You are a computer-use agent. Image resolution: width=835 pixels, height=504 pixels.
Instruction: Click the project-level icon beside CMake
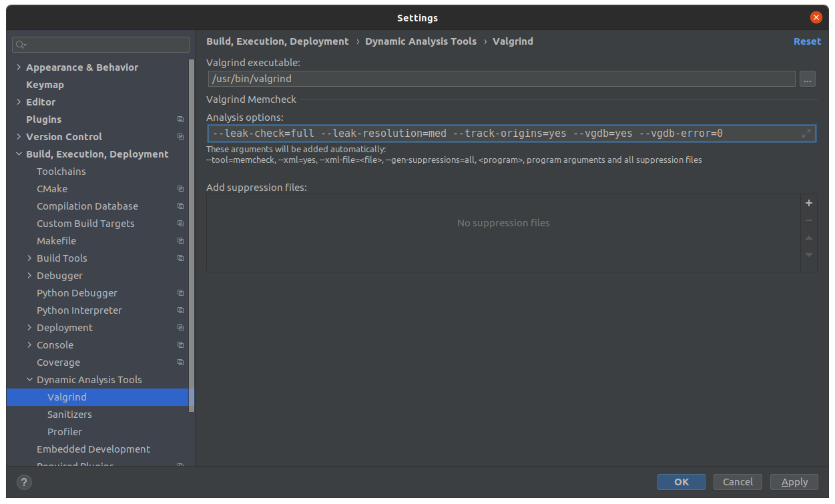180,189
